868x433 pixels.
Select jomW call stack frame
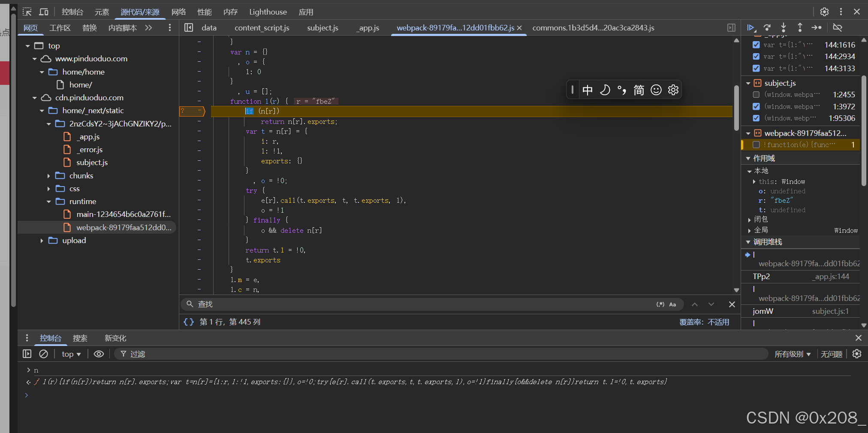coord(800,311)
